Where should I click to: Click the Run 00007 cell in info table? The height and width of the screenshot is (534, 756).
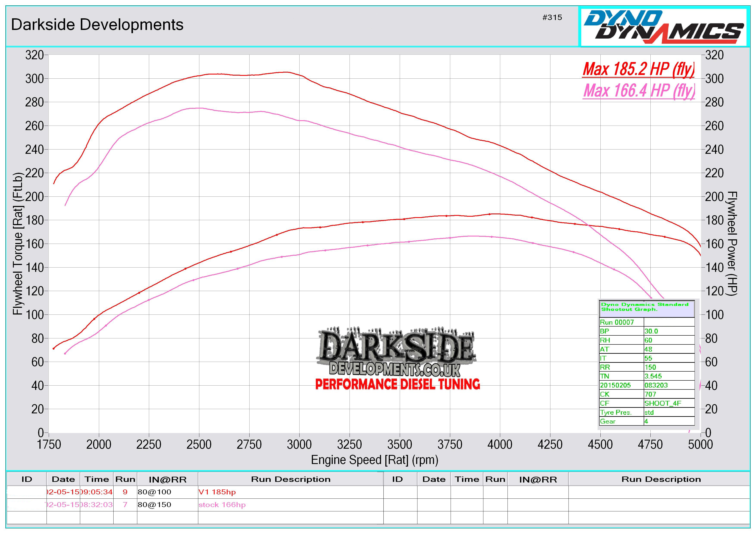tap(616, 322)
